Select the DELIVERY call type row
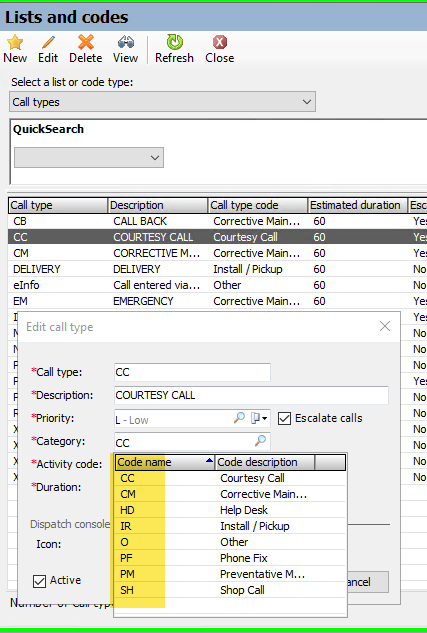 [x=218, y=269]
